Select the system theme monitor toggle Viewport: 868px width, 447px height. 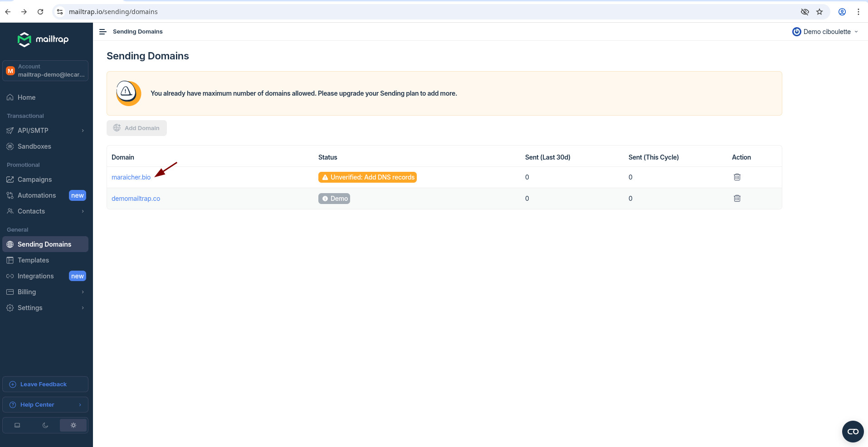click(x=17, y=425)
